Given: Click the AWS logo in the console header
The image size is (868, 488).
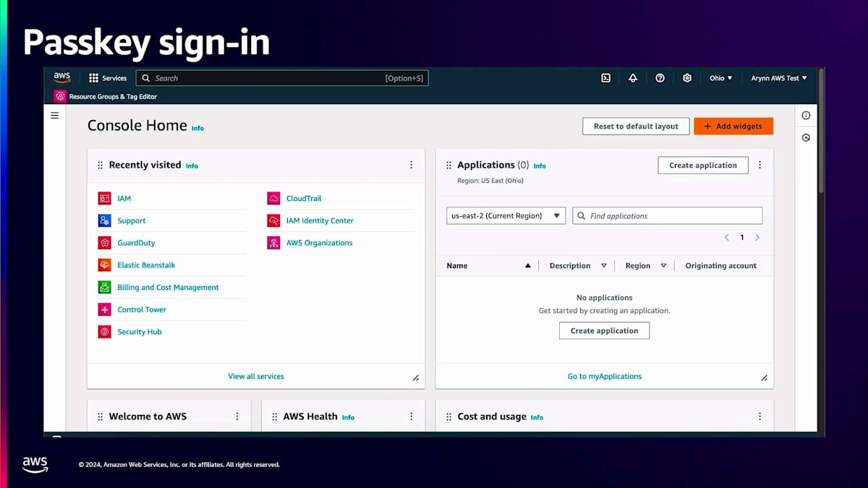Looking at the screenshot, I should pyautogui.click(x=61, y=77).
